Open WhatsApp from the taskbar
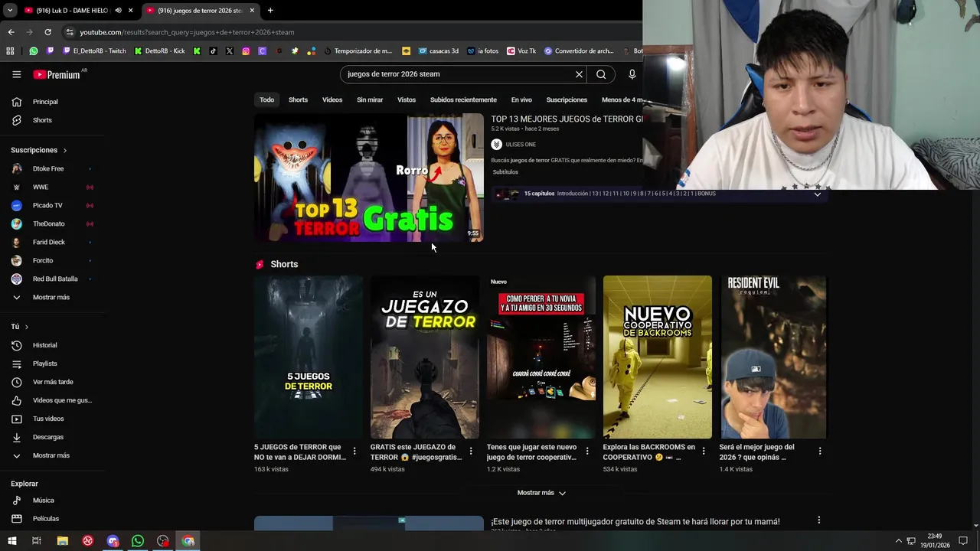The width and height of the screenshot is (980, 551). [138, 541]
